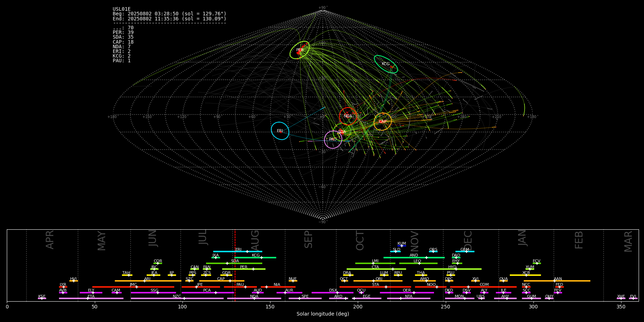
Task: Click the KCG radiant ellipse on sky map
Action: click(x=386, y=64)
